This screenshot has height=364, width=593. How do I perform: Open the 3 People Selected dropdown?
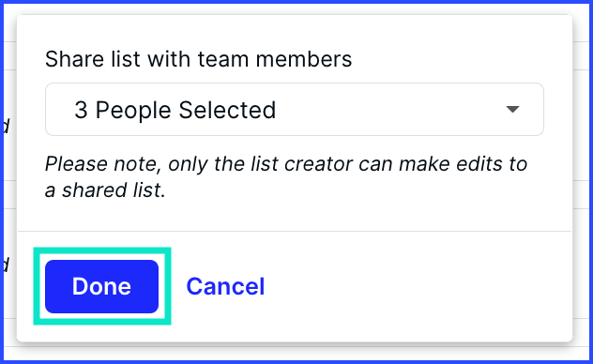(x=295, y=110)
